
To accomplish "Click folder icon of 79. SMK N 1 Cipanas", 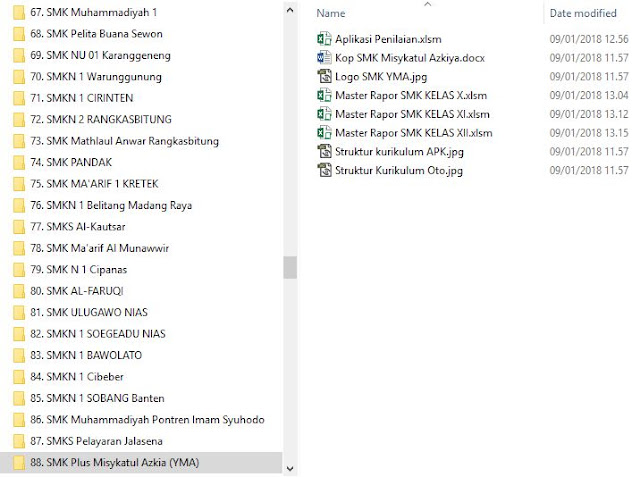I will [19, 269].
